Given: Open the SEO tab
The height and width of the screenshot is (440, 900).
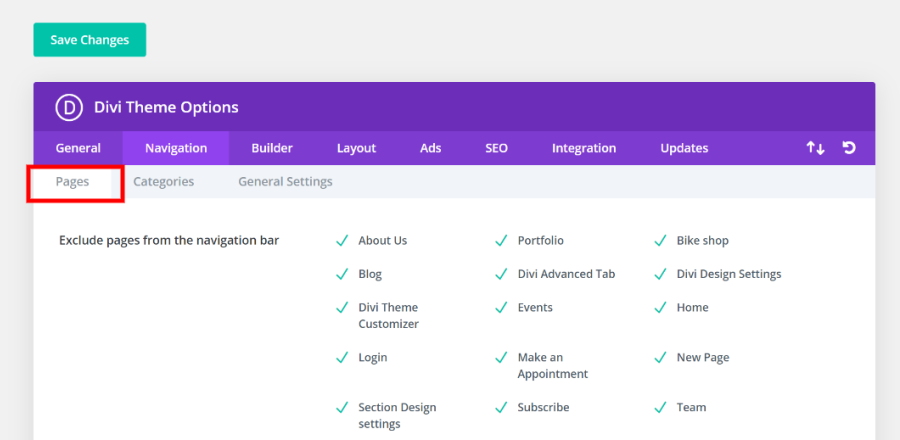Looking at the screenshot, I should click(496, 148).
